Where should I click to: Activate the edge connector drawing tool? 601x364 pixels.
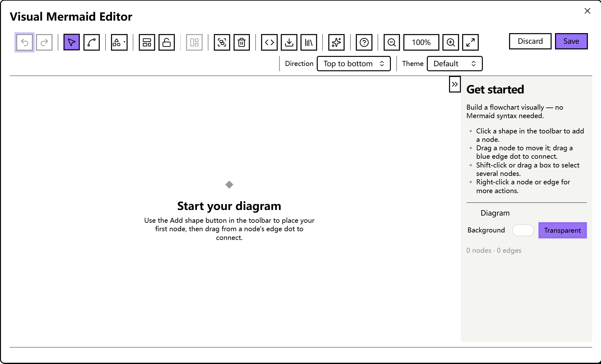click(92, 42)
